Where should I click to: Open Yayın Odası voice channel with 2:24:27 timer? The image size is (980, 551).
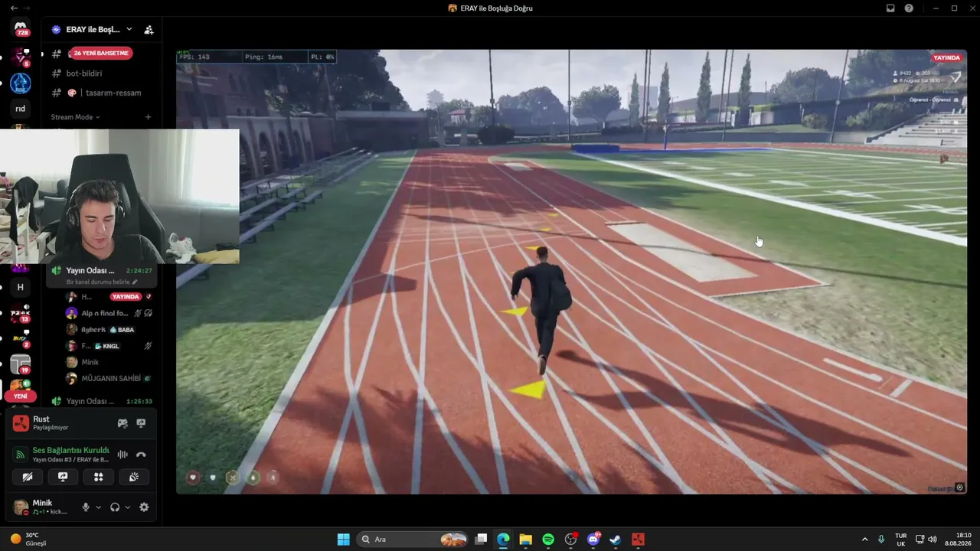pos(101,271)
